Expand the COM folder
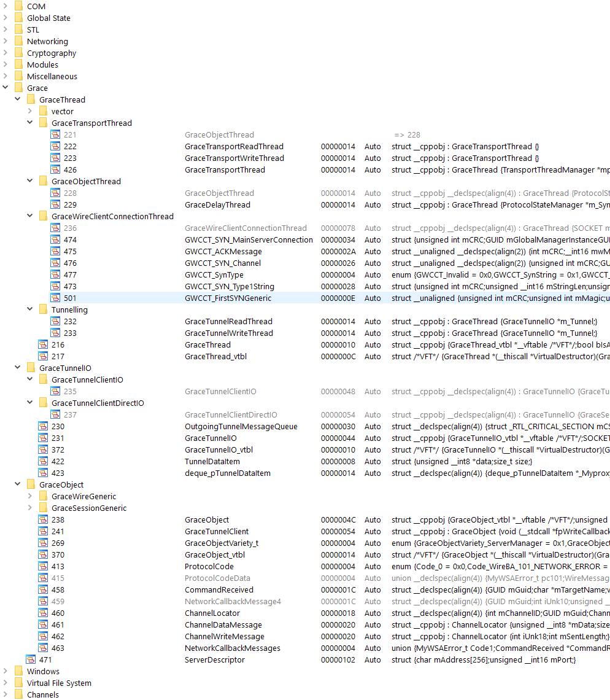 coord(6,6)
